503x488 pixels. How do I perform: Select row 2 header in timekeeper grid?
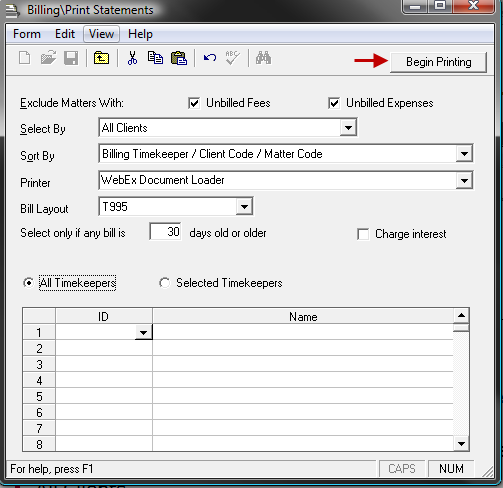(39, 348)
